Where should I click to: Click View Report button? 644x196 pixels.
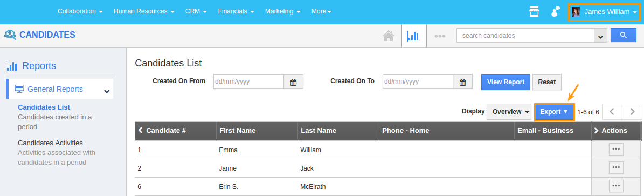[505, 82]
